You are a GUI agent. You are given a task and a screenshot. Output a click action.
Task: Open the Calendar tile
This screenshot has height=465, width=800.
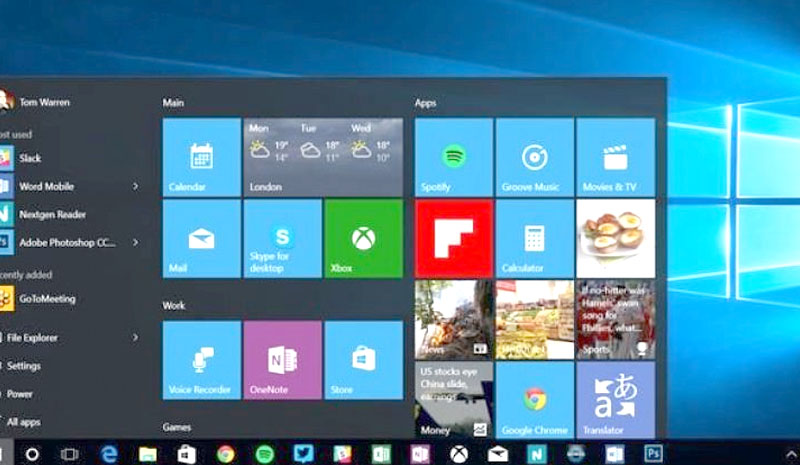(202, 157)
